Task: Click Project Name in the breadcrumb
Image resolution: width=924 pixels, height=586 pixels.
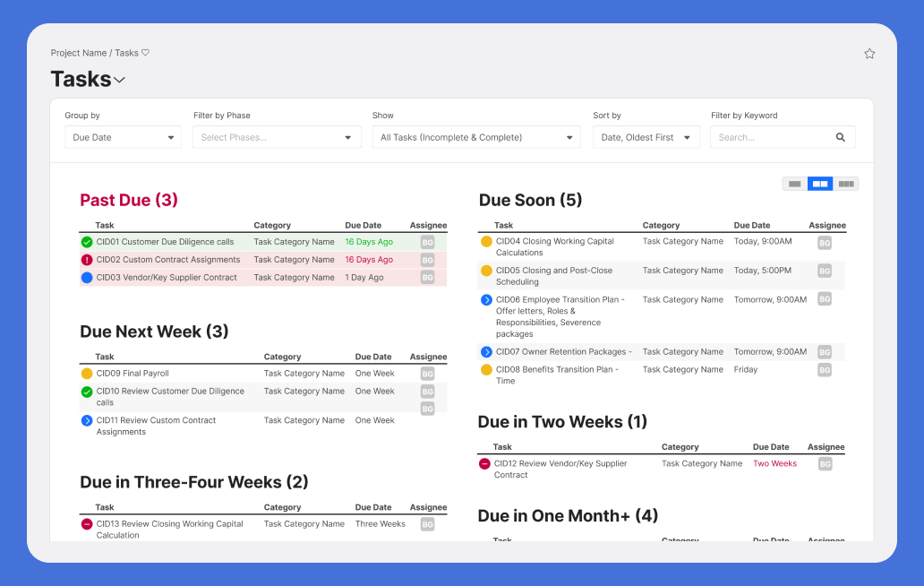Action: pos(79,53)
